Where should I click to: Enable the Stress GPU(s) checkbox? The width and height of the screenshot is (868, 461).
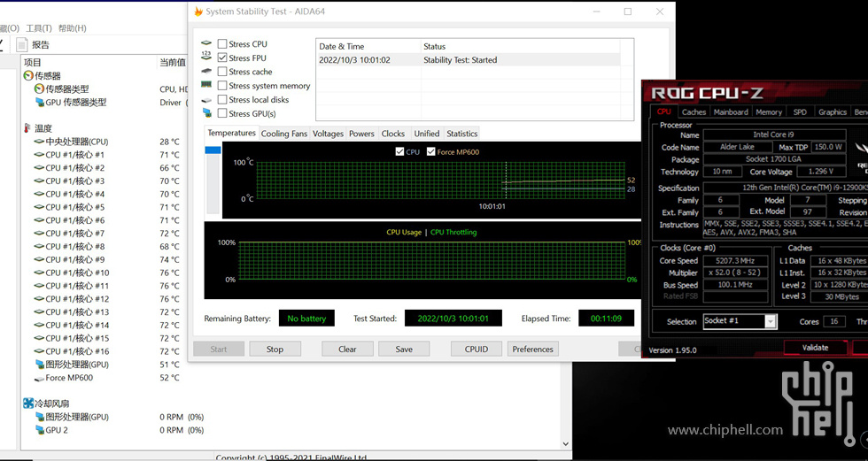coord(222,113)
